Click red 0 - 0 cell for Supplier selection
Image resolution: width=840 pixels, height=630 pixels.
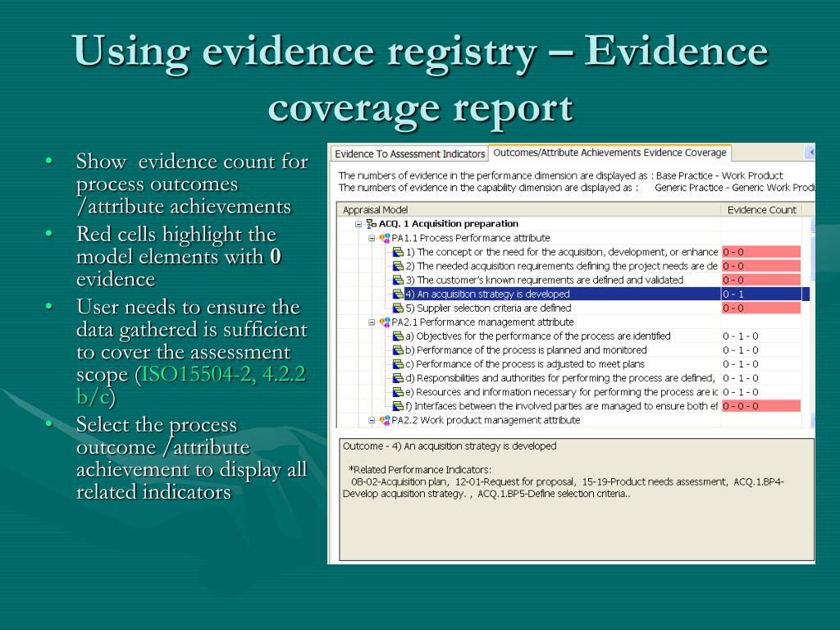[x=761, y=308]
